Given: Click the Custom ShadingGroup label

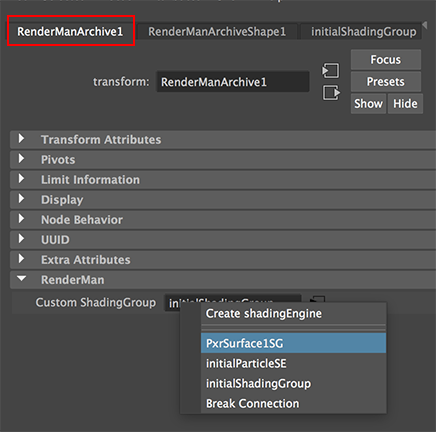Looking at the screenshot, I should tap(96, 303).
